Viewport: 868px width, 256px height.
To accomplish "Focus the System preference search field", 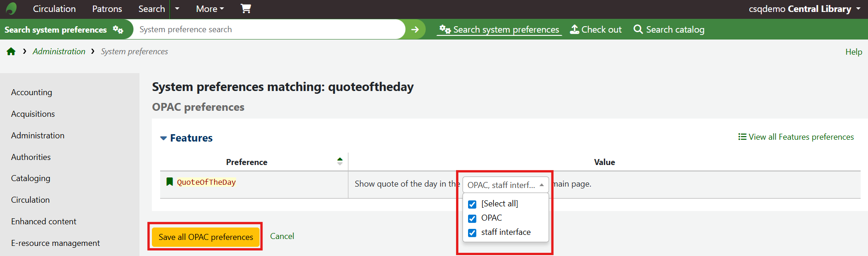I will (269, 29).
